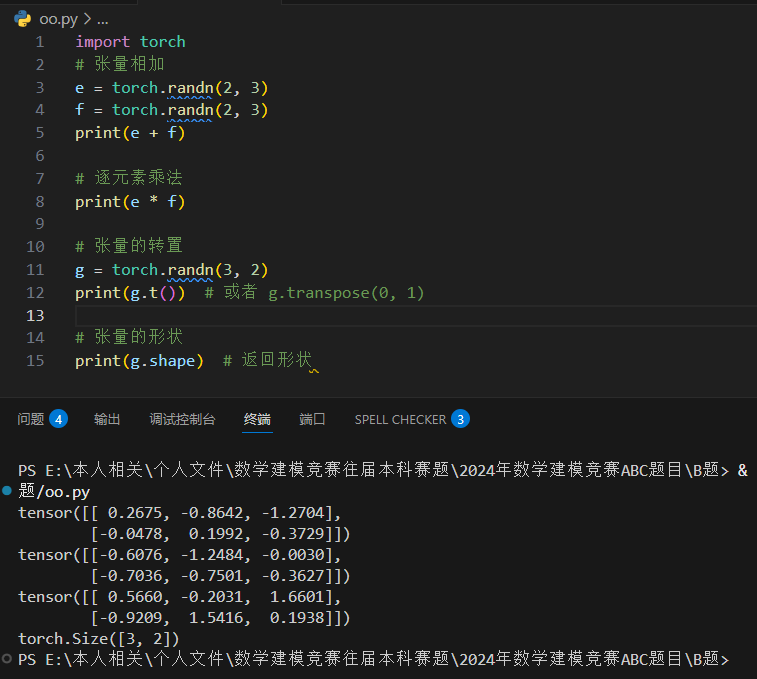The image size is (757, 679).
Task: Click 'print(g.shape)' on line 15
Action: point(140,361)
